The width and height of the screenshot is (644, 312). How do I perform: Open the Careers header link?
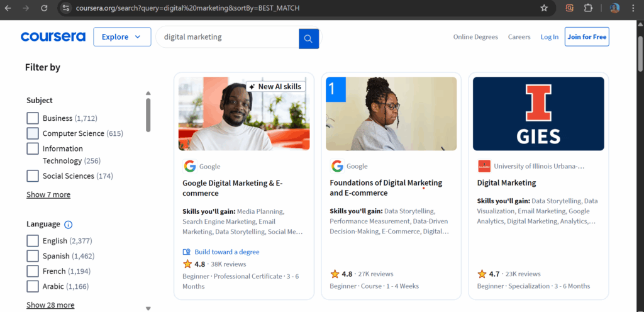click(519, 37)
